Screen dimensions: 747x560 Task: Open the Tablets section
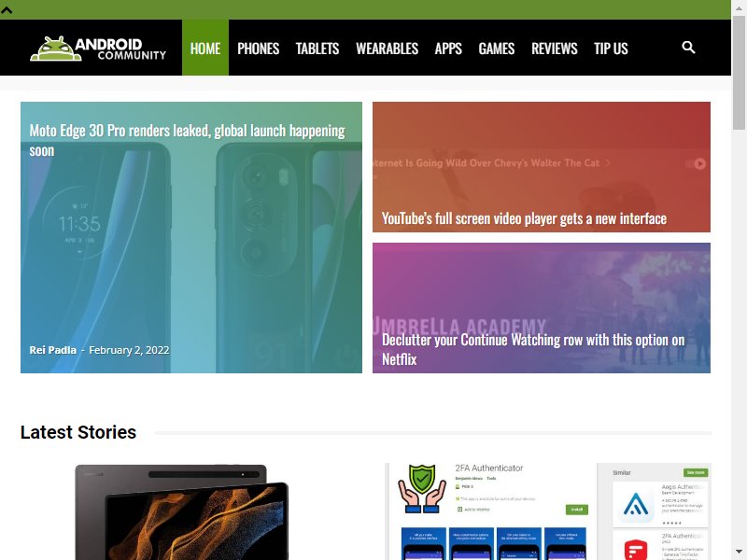317,49
